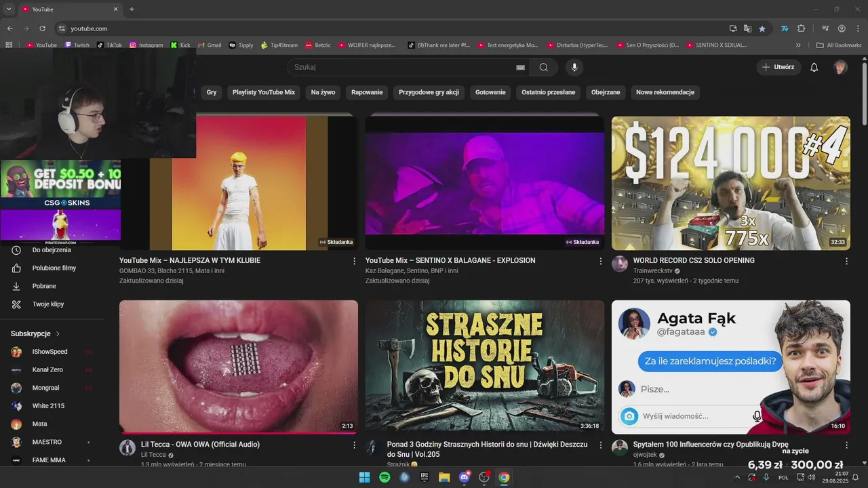This screenshot has width=868, height=488.
Task: Open Mata subscription
Action: click(52, 424)
